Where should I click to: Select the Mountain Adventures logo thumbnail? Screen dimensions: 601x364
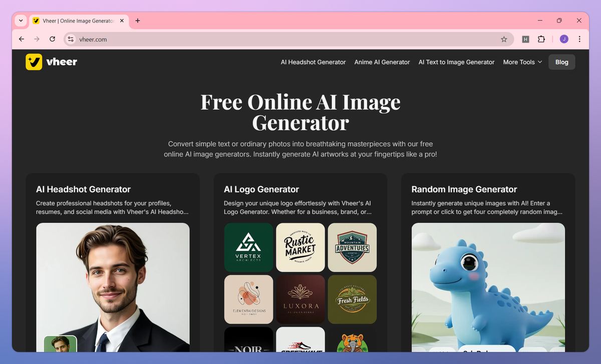tap(352, 247)
